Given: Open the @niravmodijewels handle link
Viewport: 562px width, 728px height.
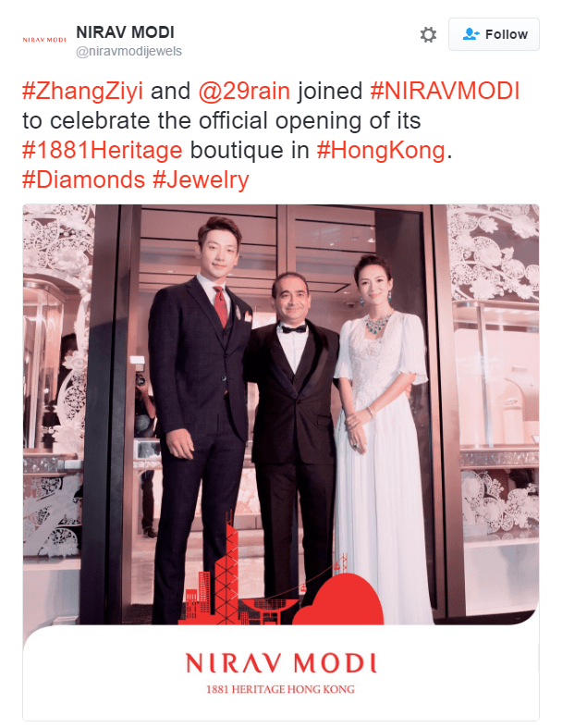Looking at the screenshot, I should pos(129,51).
